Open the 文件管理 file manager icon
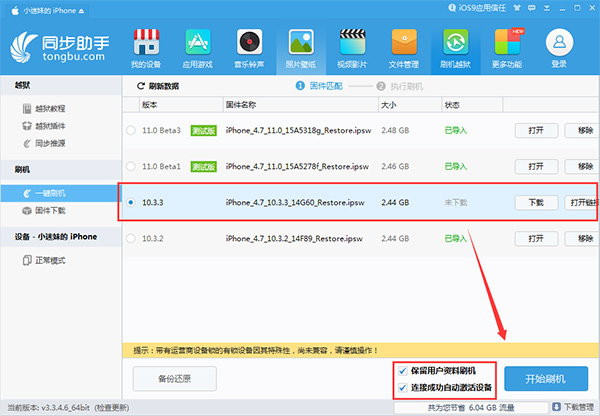 [404, 49]
